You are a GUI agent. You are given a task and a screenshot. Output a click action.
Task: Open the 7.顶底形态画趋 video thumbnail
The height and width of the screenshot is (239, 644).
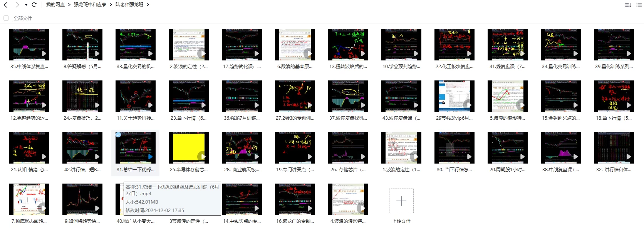pyautogui.click(x=29, y=199)
